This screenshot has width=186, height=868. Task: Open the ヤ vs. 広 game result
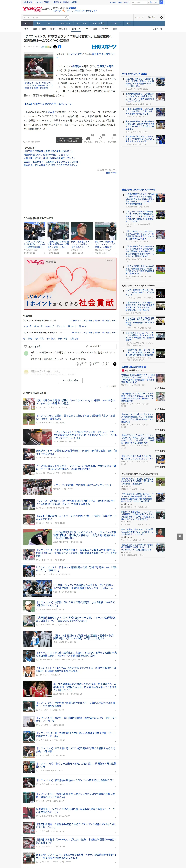pyautogui.click(x=27, y=326)
